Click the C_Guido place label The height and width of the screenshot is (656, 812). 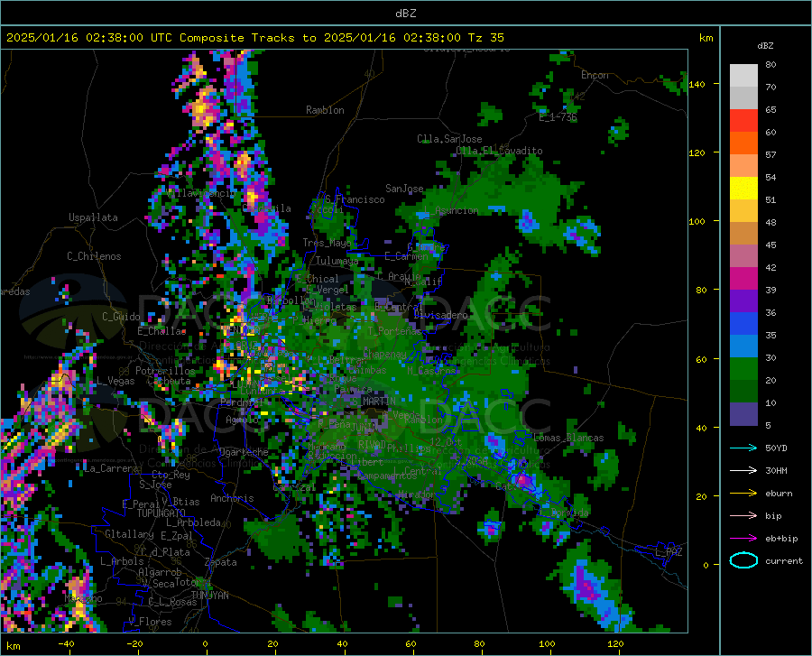coord(121,317)
